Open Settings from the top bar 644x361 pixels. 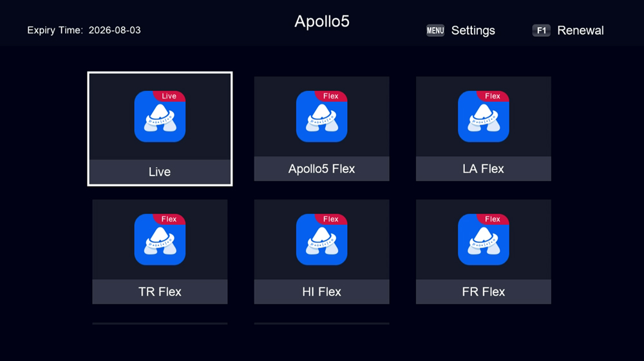click(x=472, y=30)
